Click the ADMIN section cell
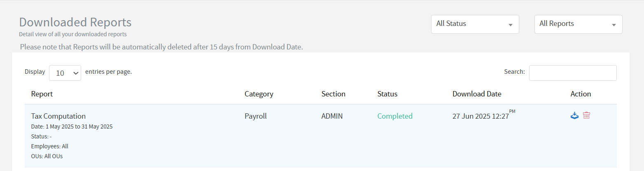644x171 pixels. pyautogui.click(x=332, y=116)
